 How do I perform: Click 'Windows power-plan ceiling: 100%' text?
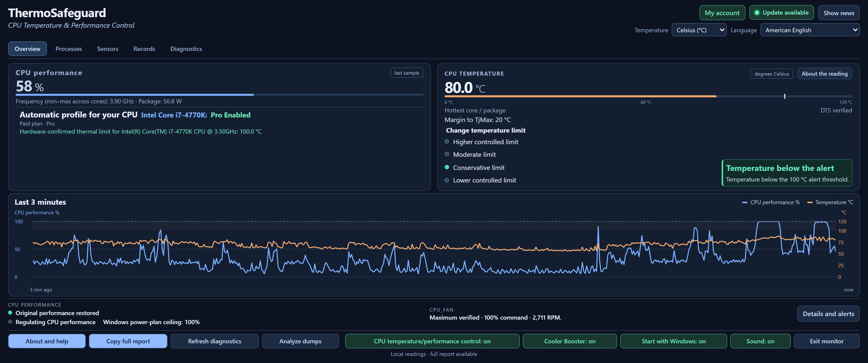[x=151, y=322]
